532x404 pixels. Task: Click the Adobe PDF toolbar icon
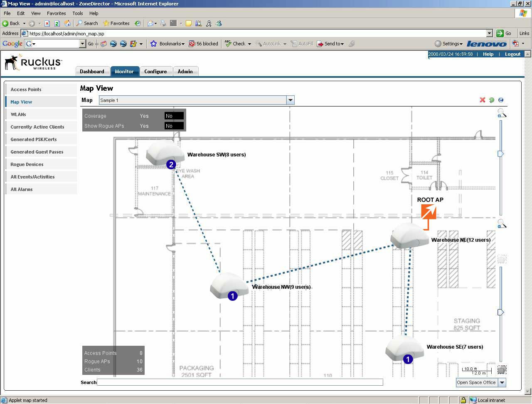(x=516, y=44)
